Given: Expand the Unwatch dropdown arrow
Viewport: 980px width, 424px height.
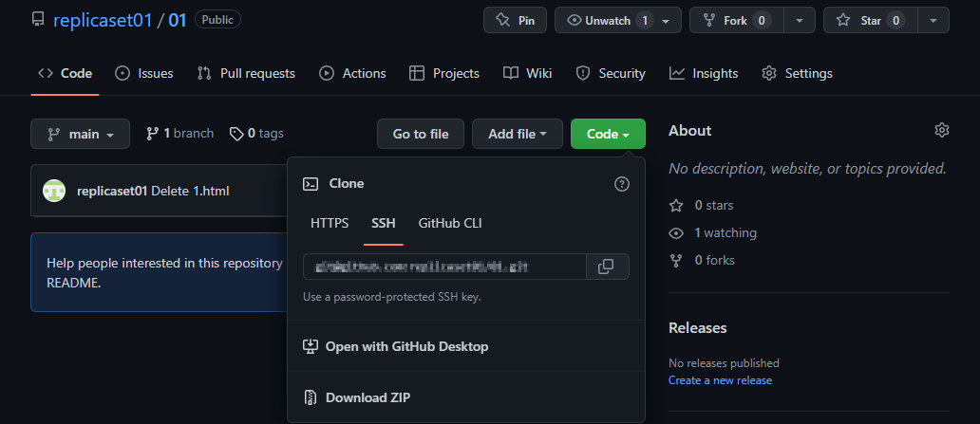Looking at the screenshot, I should 666,21.
